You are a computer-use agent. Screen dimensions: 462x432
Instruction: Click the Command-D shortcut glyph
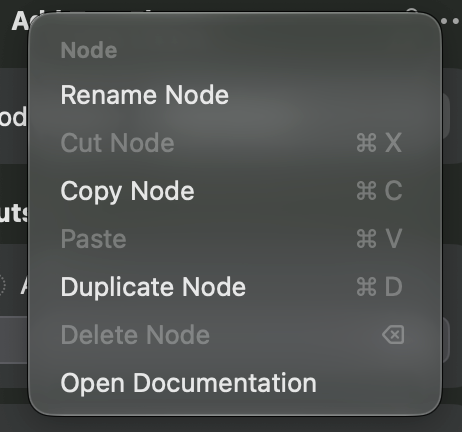point(379,287)
